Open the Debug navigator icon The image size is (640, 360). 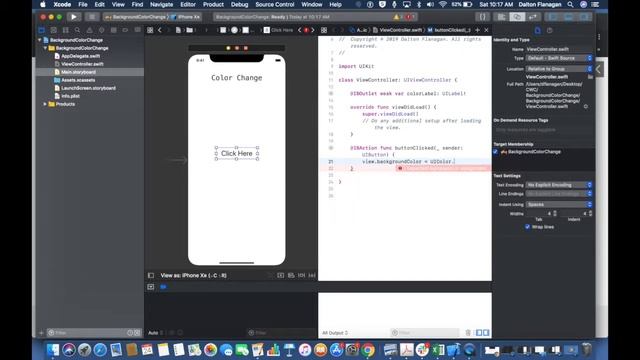click(113, 30)
